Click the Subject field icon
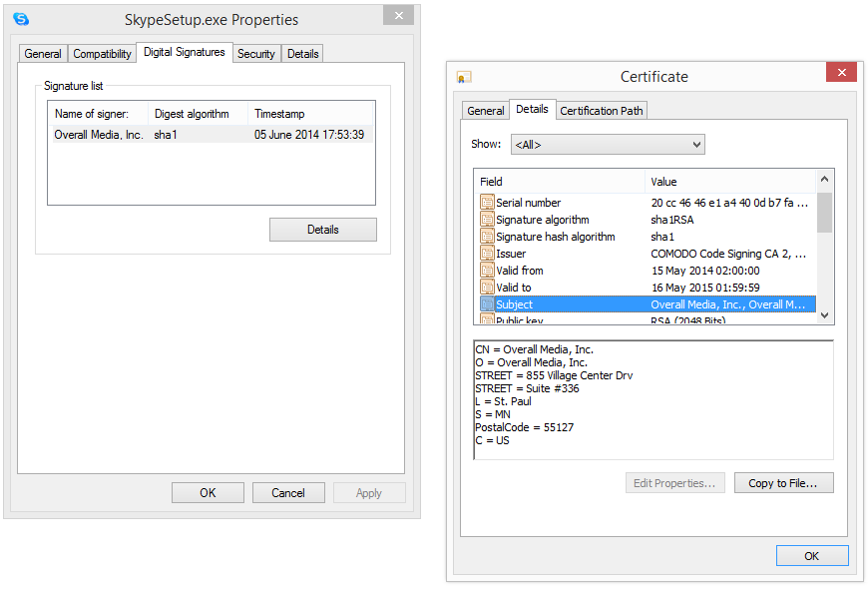This screenshot has height=589, width=868. point(487,304)
